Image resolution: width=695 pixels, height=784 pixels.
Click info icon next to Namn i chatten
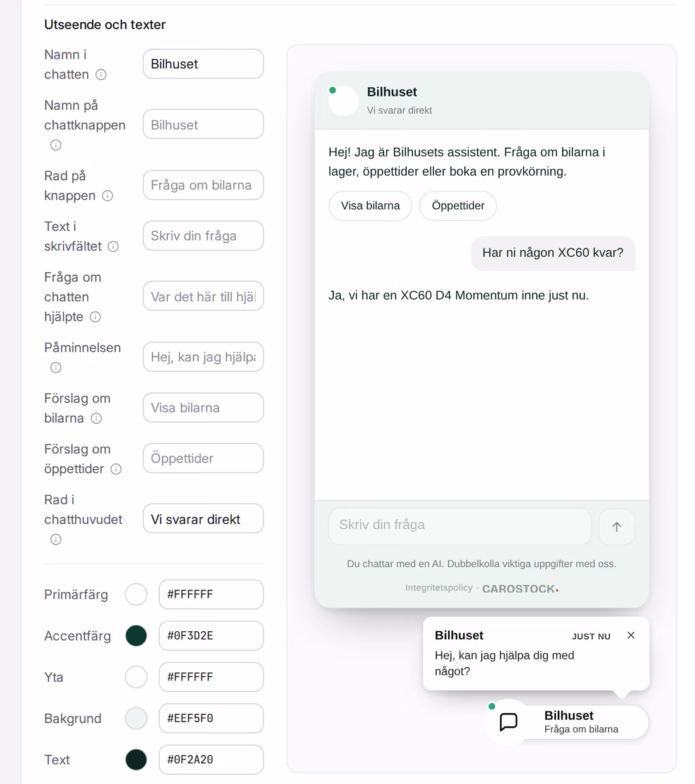(x=101, y=75)
